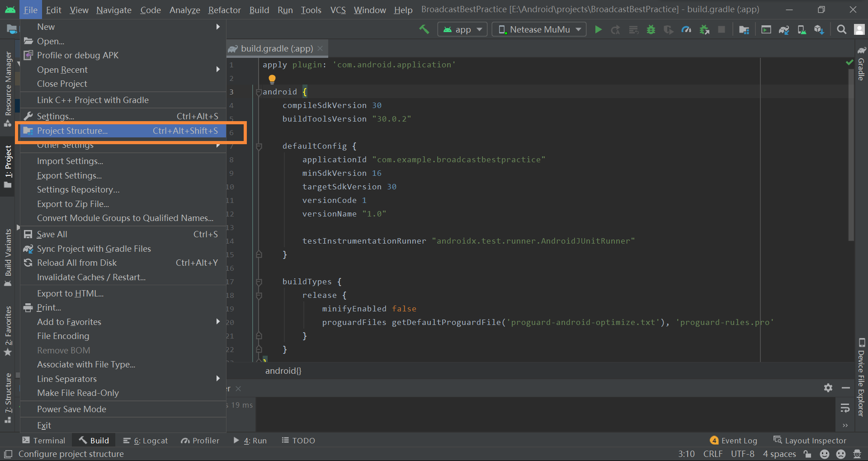Choose Sync Project with Gradle Files
Viewport: 868px width, 461px height.
(x=123, y=249)
